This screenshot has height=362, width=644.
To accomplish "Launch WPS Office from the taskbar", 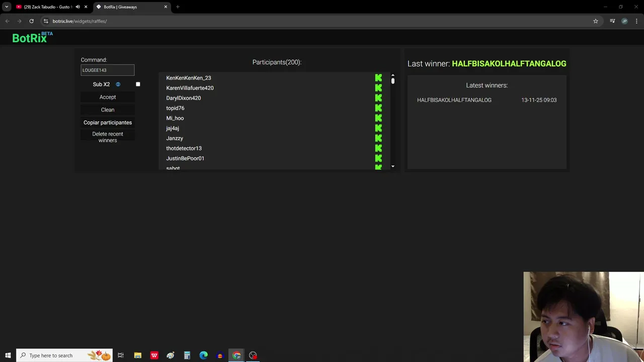I will click(x=154, y=355).
